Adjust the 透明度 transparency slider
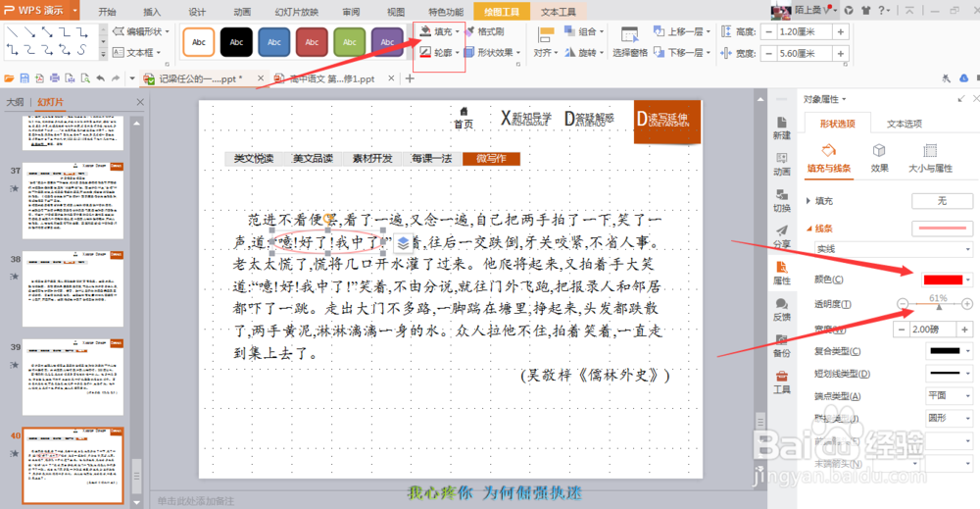 [939, 305]
